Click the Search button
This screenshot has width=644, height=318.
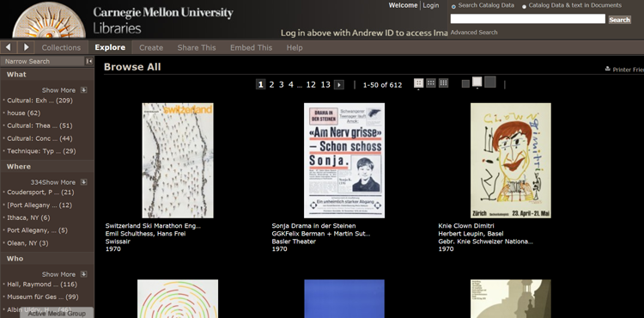pyautogui.click(x=619, y=19)
